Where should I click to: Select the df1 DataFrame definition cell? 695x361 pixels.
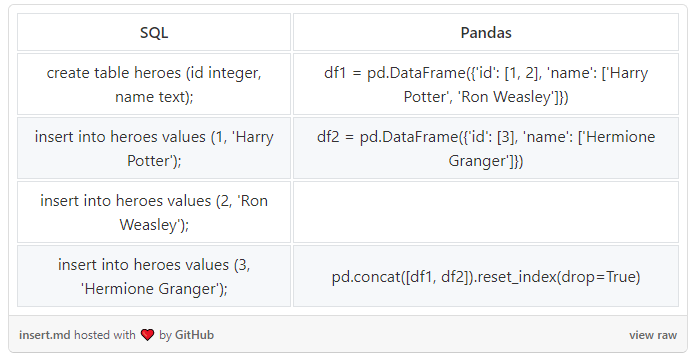(486, 84)
